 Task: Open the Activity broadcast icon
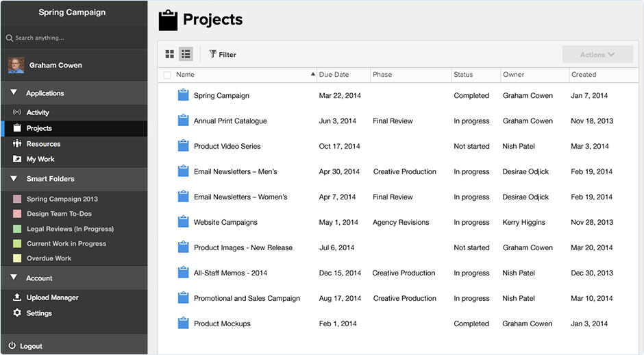17,112
